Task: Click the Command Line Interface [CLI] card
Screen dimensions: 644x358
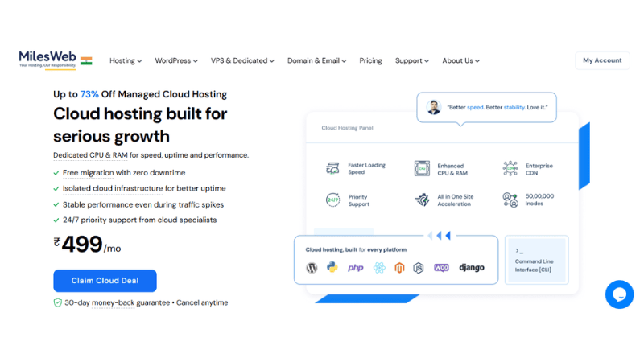Action: pyautogui.click(x=536, y=260)
